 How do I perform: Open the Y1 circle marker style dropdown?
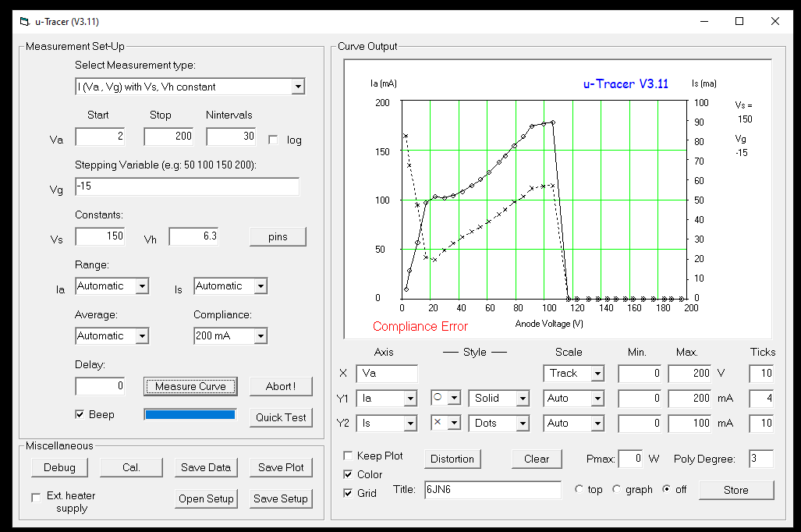tap(454, 398)
